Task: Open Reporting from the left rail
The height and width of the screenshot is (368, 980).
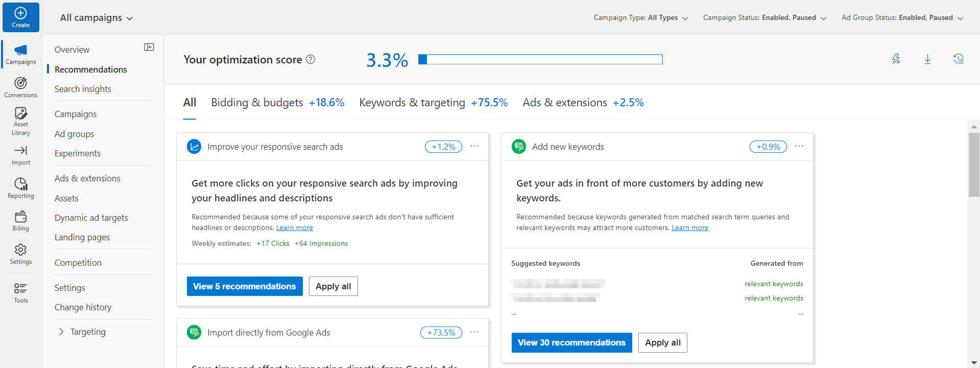Action: [20, 188]
